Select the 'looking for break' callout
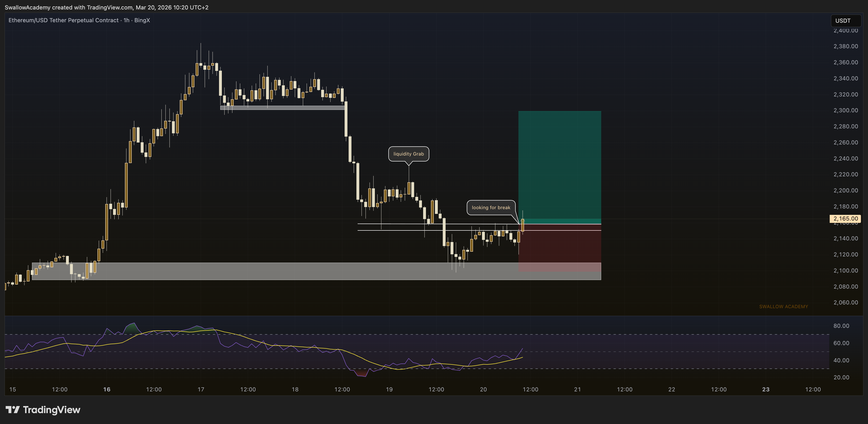 (x=491, y=208)
